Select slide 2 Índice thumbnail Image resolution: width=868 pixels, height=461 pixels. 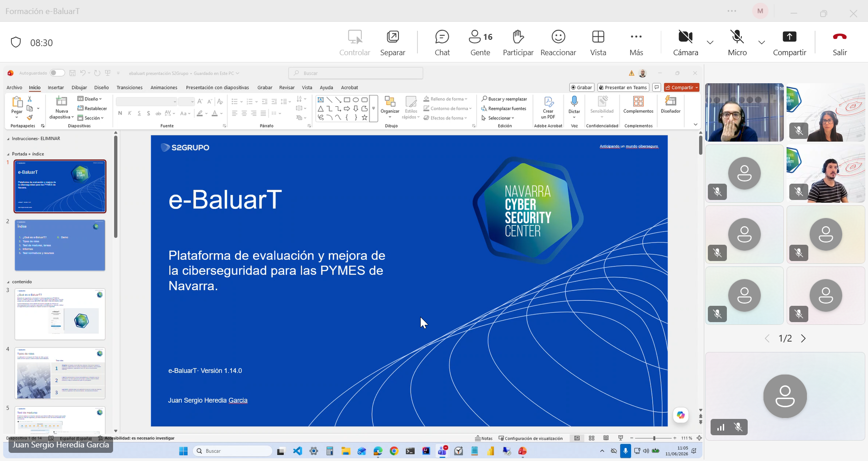tap(60, 245)
